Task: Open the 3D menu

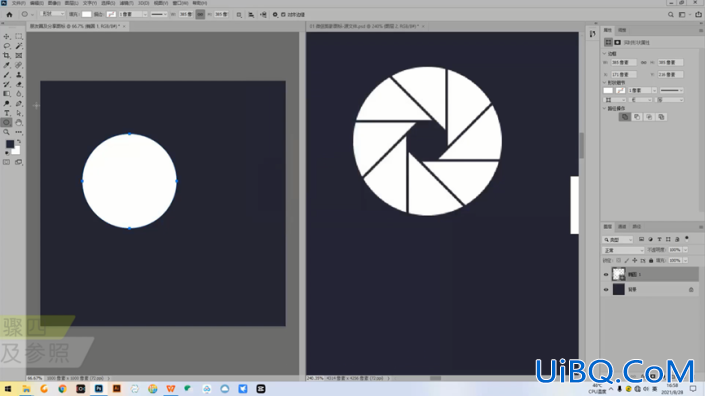Action: 143,3
